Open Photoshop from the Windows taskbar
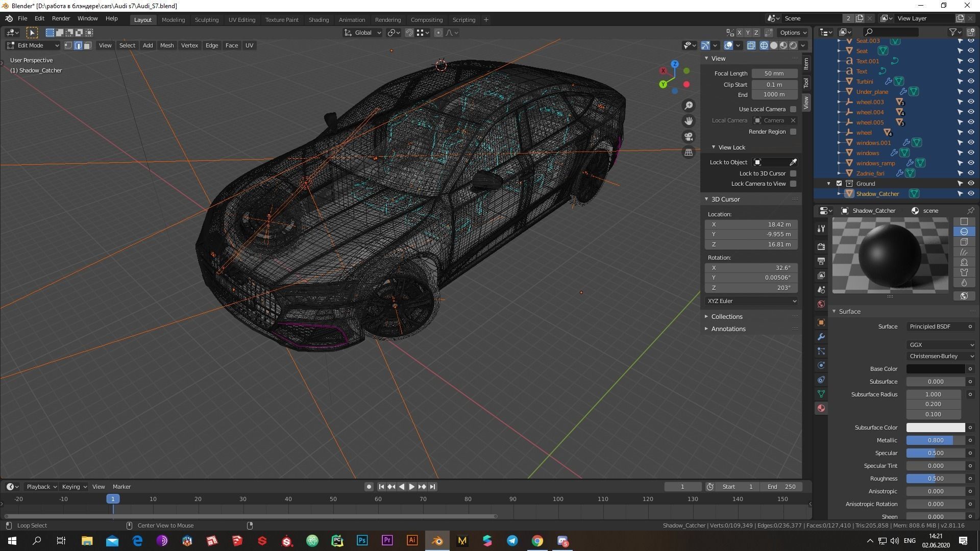 [362, 541]
